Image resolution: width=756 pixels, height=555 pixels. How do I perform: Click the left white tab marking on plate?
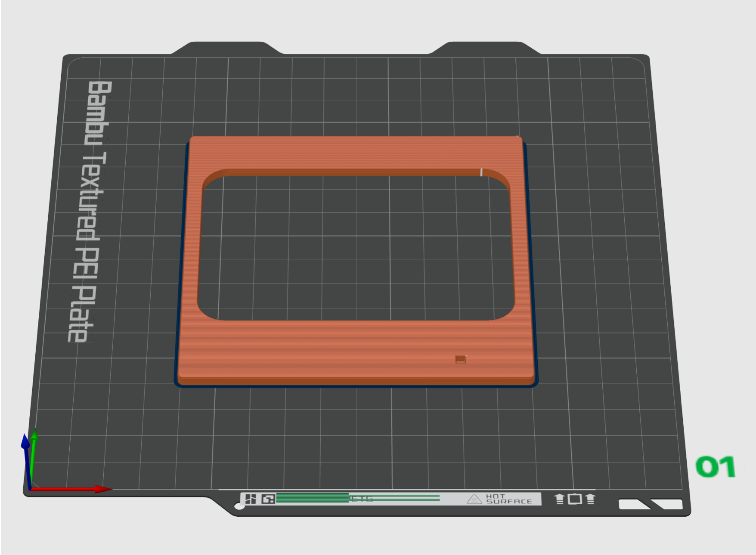[x=632, y=504]
